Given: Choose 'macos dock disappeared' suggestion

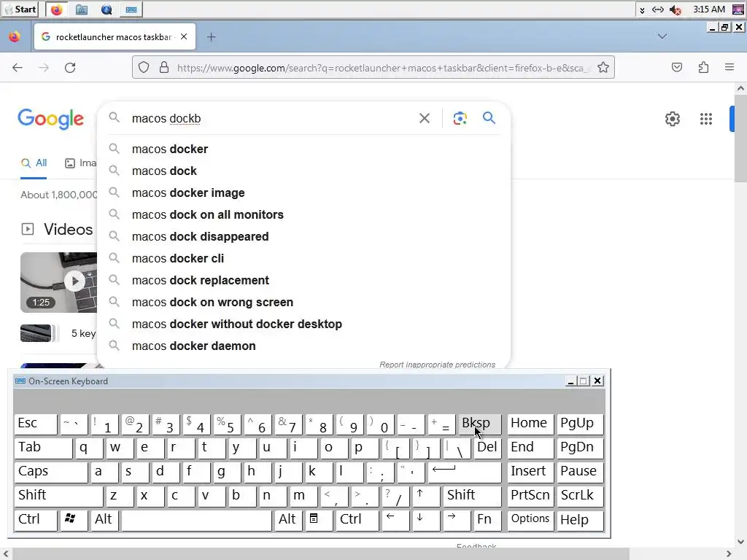Looking at the screenshot, I should 303,237.
